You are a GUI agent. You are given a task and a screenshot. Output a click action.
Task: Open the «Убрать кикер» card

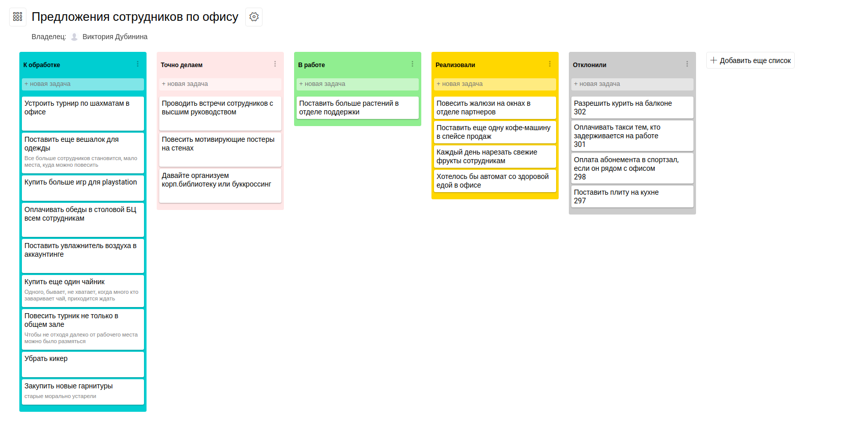click(x=83, y=363)
